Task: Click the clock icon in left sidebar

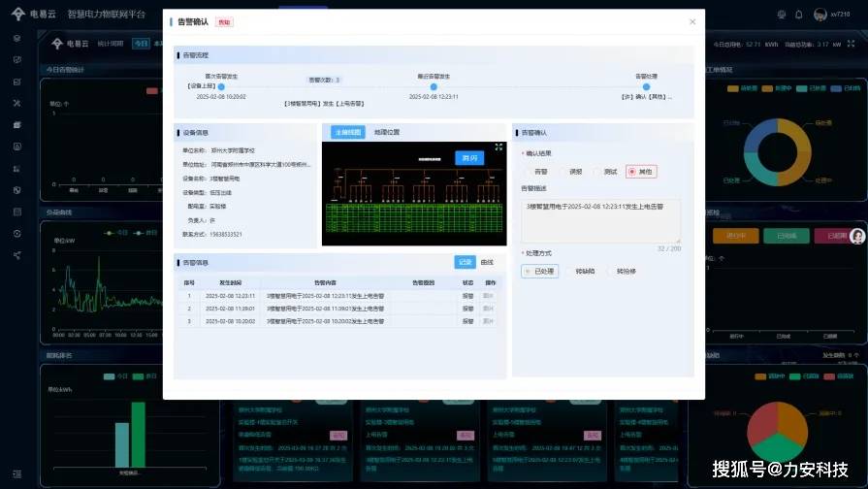Action: click(x=16, y=234)
